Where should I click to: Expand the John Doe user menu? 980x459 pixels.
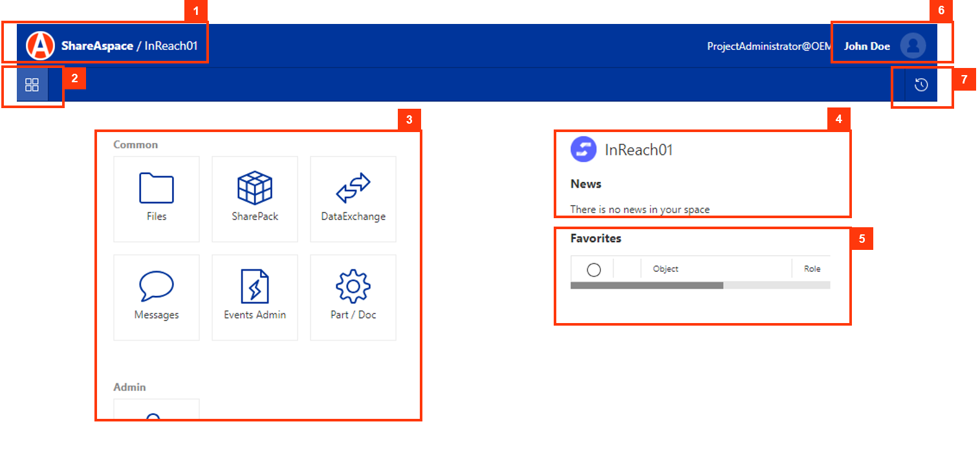point(867,46)
